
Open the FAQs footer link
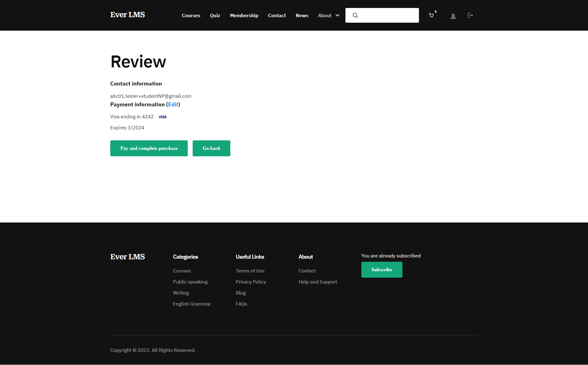click(x=241, y=304)
